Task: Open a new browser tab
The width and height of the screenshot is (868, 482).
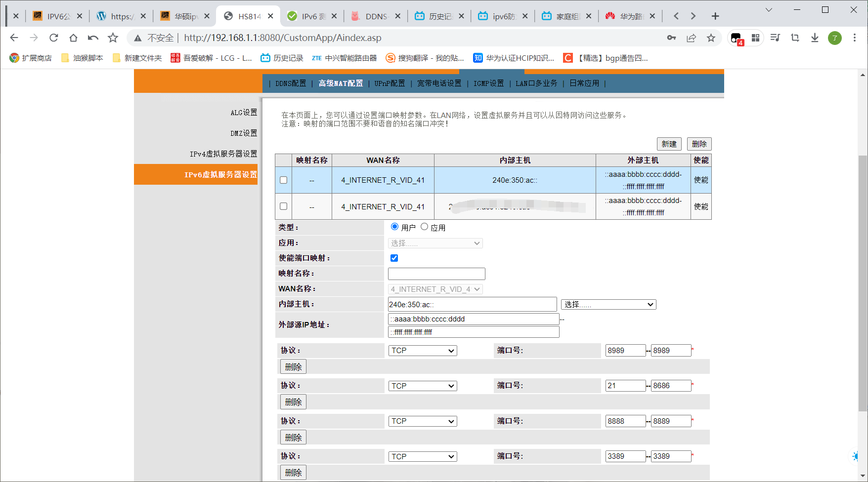Action: coord(715,16)
